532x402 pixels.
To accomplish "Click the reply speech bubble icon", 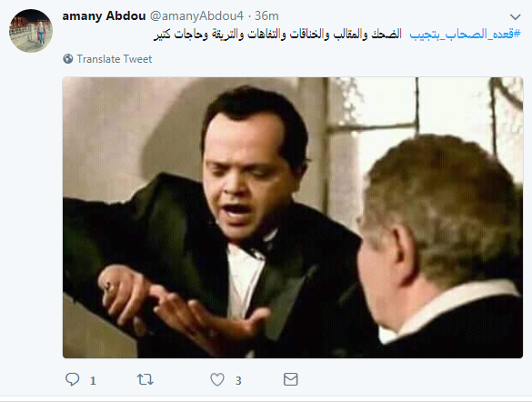I will [x=72, y=379].
